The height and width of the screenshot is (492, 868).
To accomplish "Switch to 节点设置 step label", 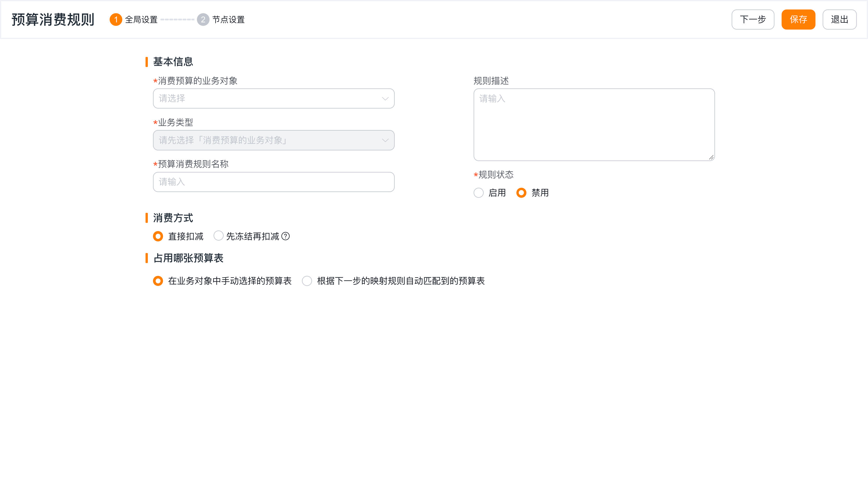I will pos(228,20).
